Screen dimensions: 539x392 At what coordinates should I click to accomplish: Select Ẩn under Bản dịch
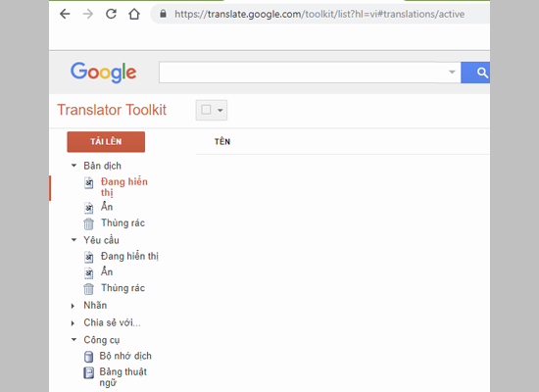[x=107, y=207]
